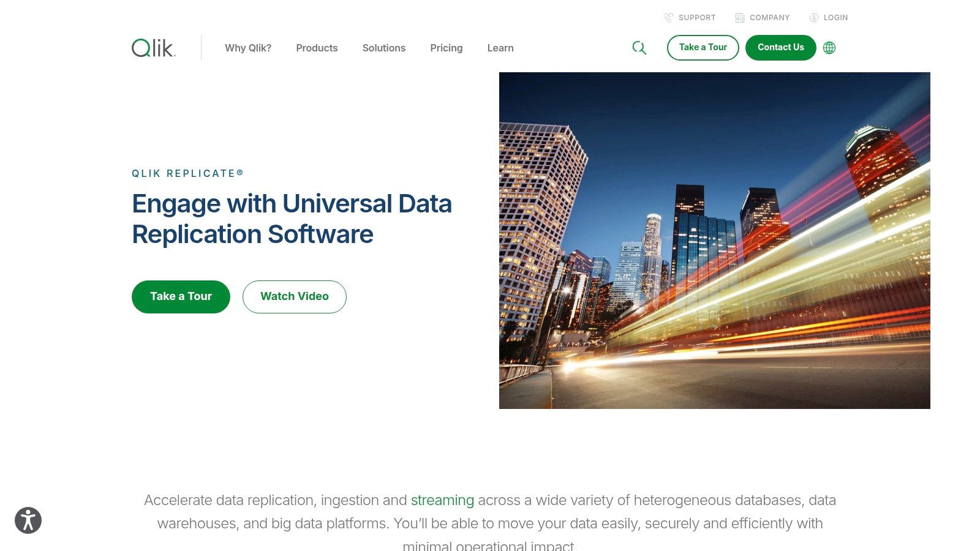The height and width of the screenshot is (551, 980).
Task: Open the language selector globe icon
Action: pos(829,47)
